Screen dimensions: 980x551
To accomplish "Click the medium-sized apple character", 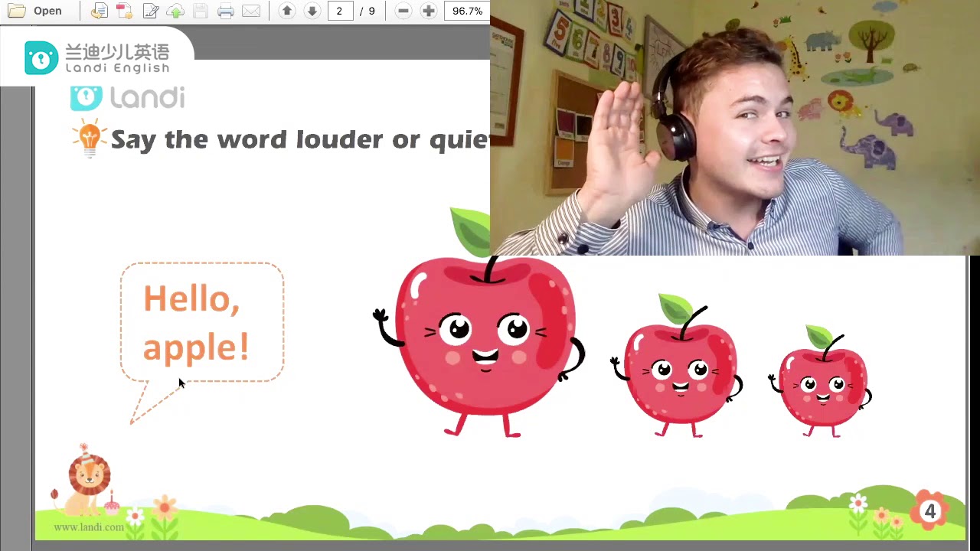I will point(678,366).
